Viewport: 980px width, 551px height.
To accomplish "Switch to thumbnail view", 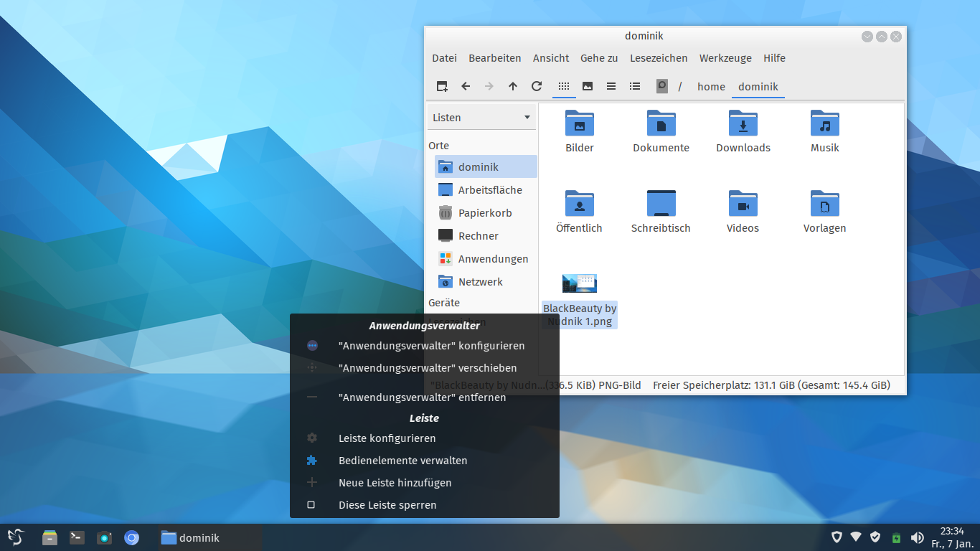I will tap(588, 86).
